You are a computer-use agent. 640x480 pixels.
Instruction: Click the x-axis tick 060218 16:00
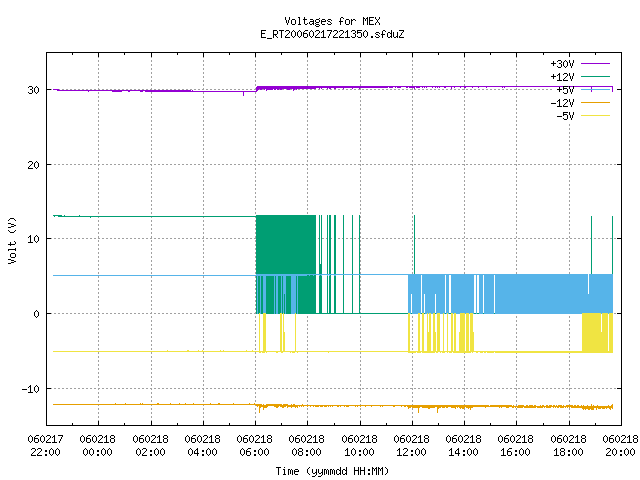click(516, 446)
